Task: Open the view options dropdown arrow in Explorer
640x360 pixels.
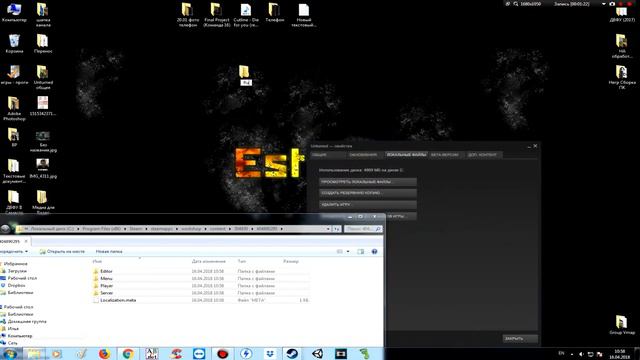Action: click(x=348, y=251)
